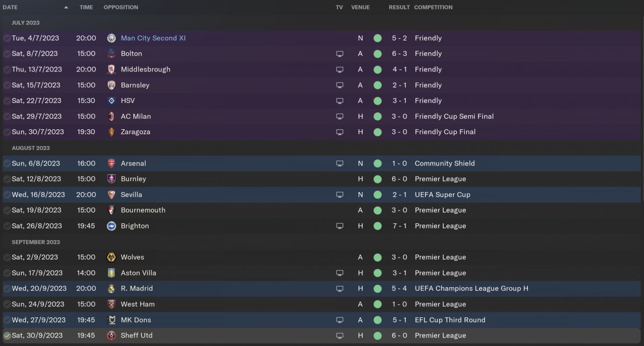Toggle the checkmark beside Tue, 4/7/2023
644x346 pixels.
7,38
